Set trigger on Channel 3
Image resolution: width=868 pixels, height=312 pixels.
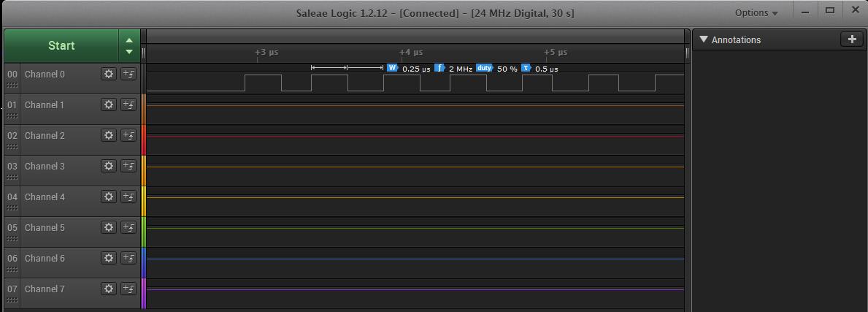128,166
